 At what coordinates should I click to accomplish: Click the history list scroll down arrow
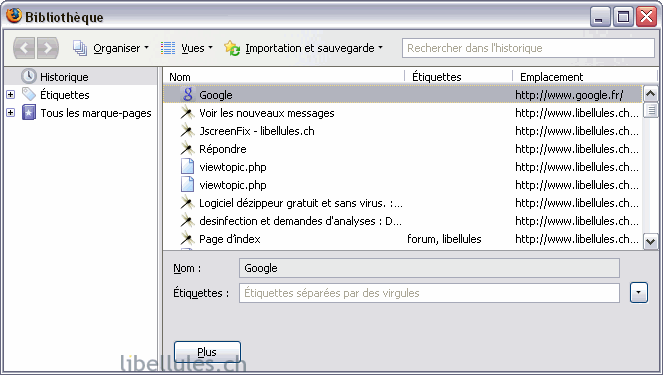pos(650,241)
